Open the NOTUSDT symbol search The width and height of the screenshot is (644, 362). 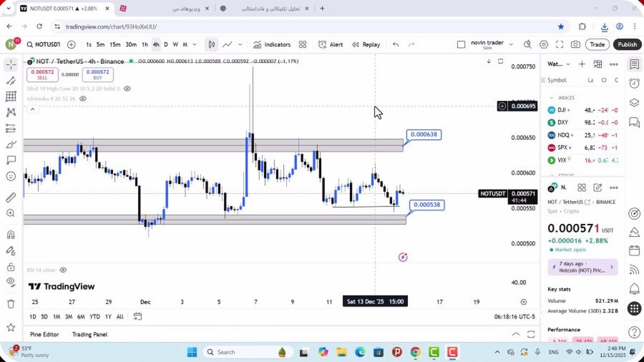coord(44,45)
